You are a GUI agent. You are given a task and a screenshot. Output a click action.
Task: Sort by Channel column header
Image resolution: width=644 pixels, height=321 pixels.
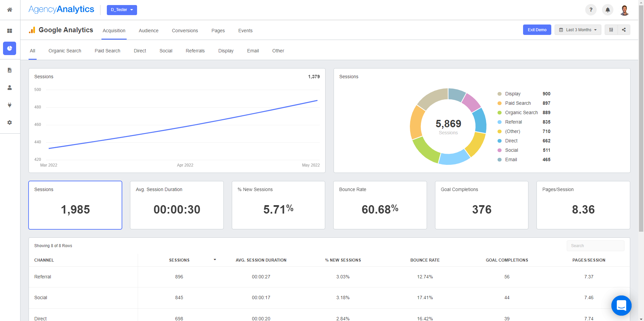[x=44, y=260]
